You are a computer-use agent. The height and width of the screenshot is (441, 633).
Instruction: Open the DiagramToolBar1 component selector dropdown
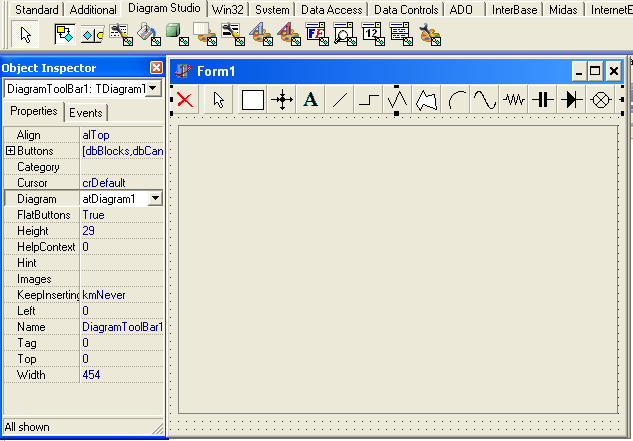pos(153,88)
